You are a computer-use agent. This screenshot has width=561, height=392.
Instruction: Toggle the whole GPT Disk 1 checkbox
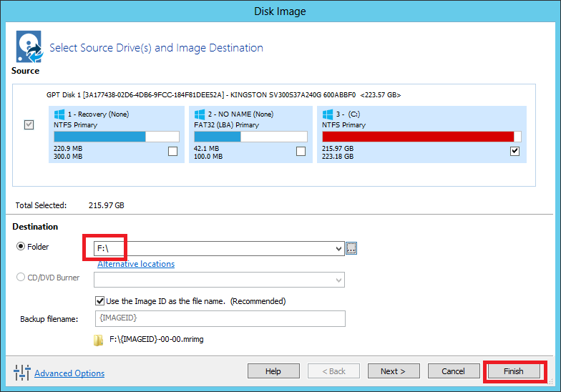tap(29, 124)
